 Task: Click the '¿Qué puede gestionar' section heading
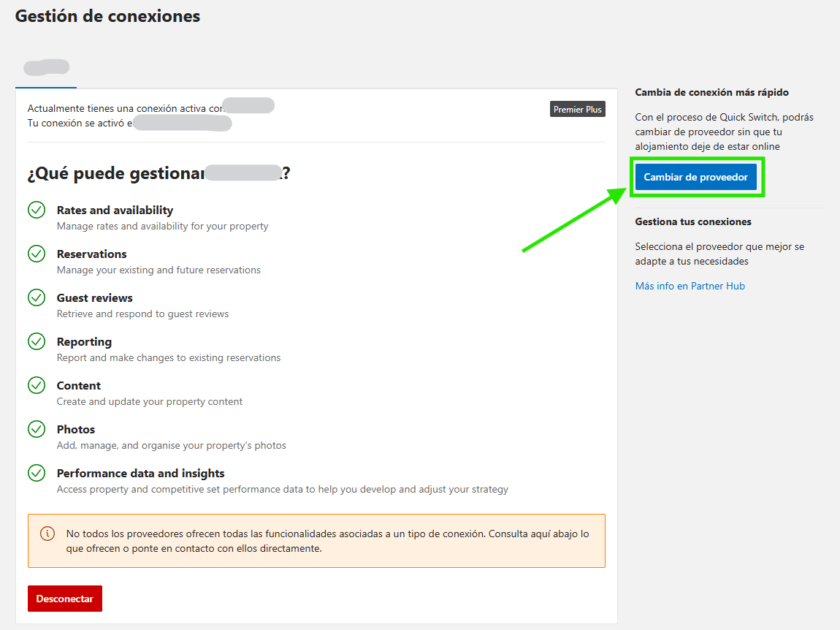(115, 173)
